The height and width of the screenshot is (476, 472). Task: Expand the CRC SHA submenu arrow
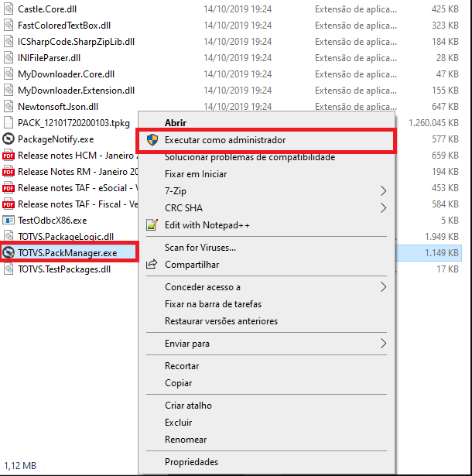point(383,208)
